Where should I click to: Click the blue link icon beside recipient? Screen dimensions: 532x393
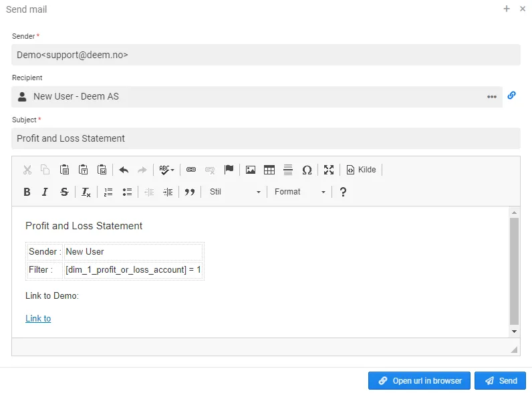[512, 96]
